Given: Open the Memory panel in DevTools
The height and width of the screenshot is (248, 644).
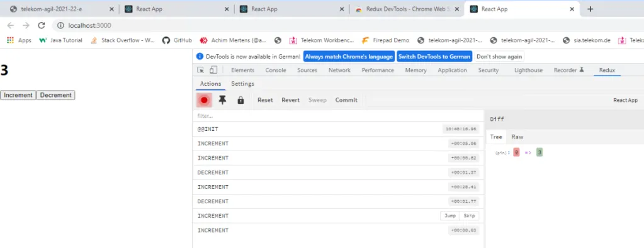Looking at the screenshot, I should point(415,70).
